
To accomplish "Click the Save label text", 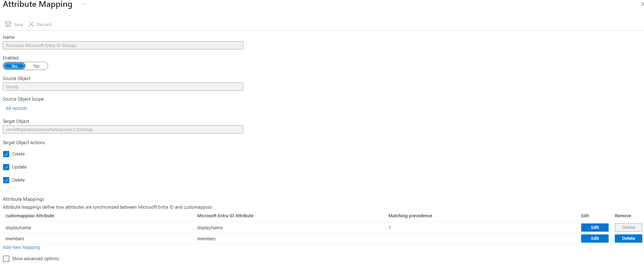I will (x=18, y=24).
